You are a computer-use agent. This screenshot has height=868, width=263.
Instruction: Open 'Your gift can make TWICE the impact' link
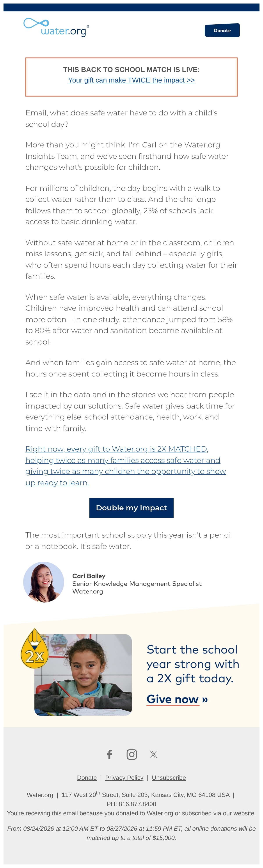click(131, 80)
